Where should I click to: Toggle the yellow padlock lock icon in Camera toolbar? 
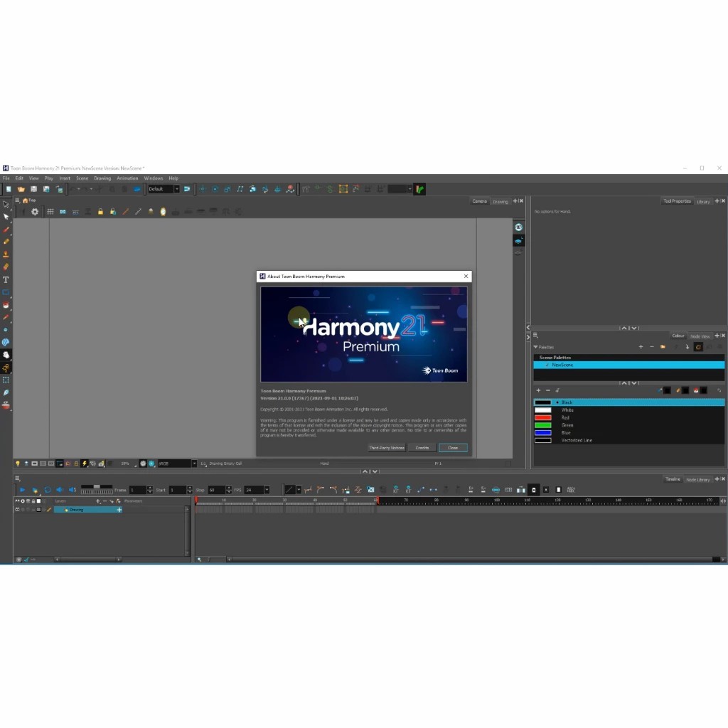(100, 212)
